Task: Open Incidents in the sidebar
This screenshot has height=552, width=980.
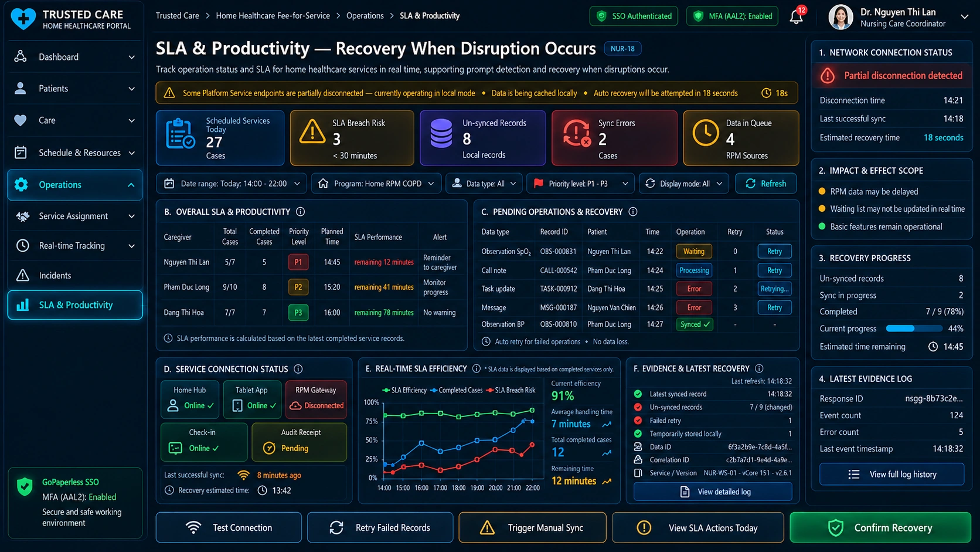Action: (74, 275)
